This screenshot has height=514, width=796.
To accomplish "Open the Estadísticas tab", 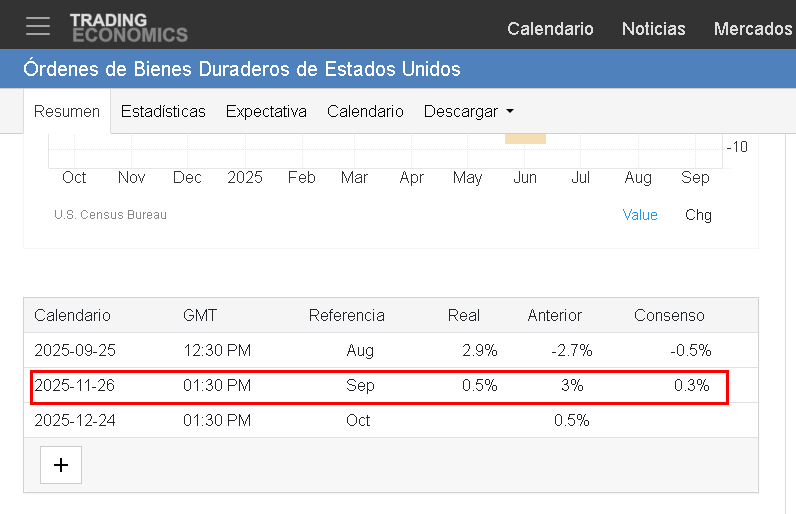I will tap(163, 112).
